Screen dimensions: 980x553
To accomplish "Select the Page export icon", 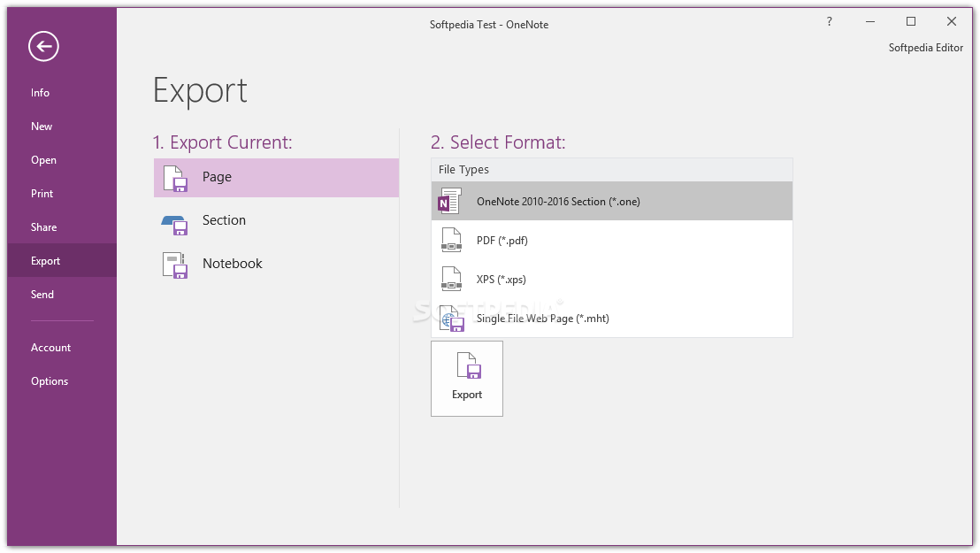I will [x=176, y=178].
